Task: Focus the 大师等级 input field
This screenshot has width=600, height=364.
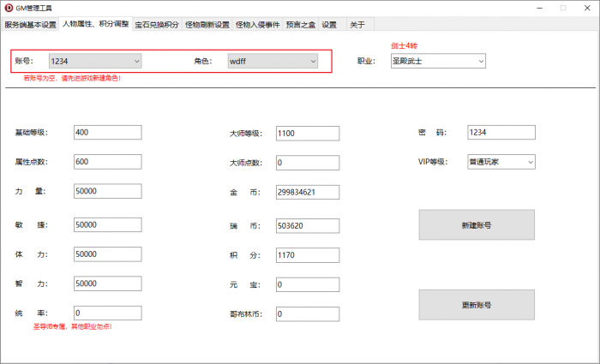Action: 309,134
